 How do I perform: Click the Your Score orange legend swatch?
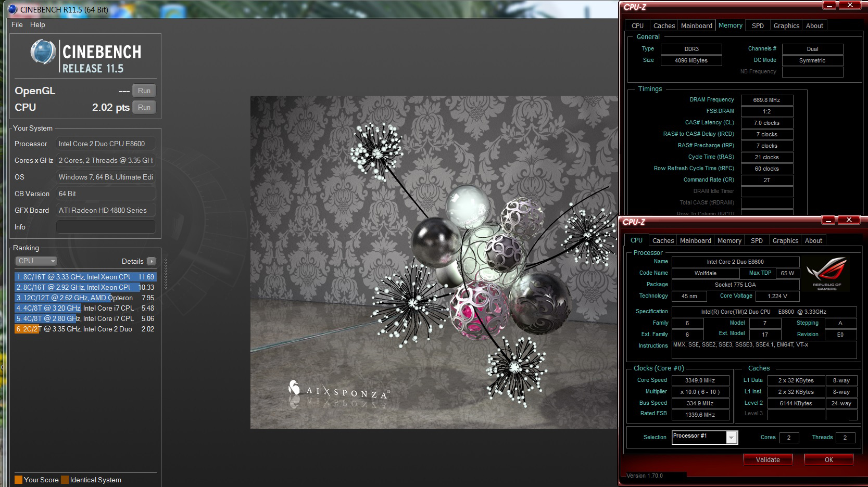18,480
